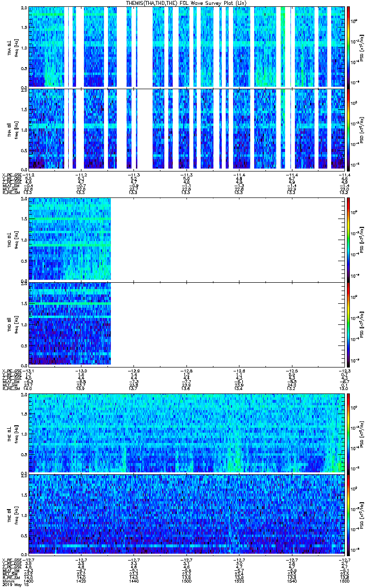Click the 1.5 frequency tick of THE B-parallel panel
This screenshot has height=588, width=368.
(24, 495)
